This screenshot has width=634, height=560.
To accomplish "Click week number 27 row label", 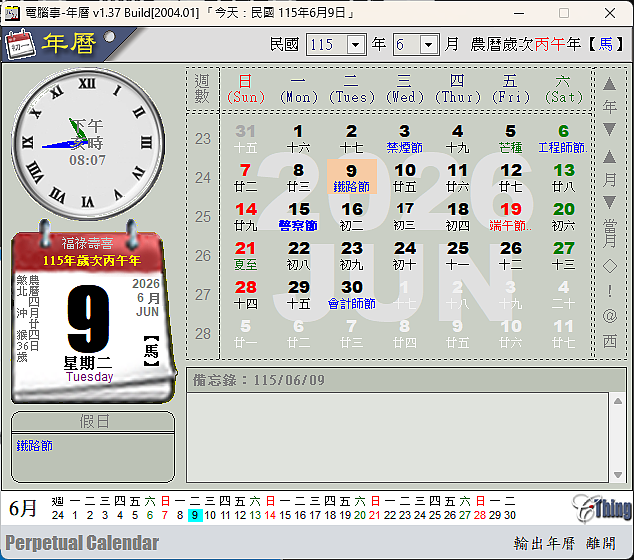I will (203, 295).
